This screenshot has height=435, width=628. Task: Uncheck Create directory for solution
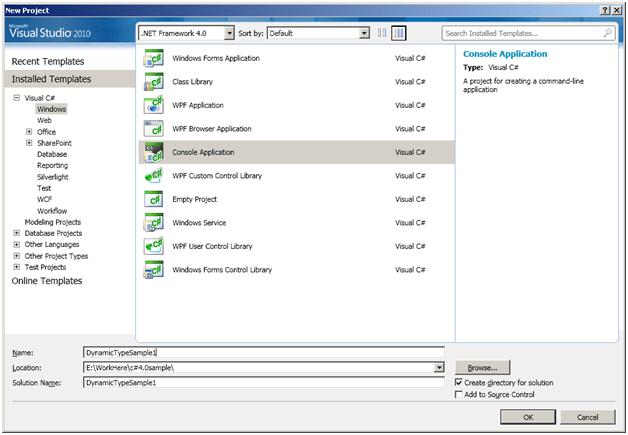(x=459, y=382)
